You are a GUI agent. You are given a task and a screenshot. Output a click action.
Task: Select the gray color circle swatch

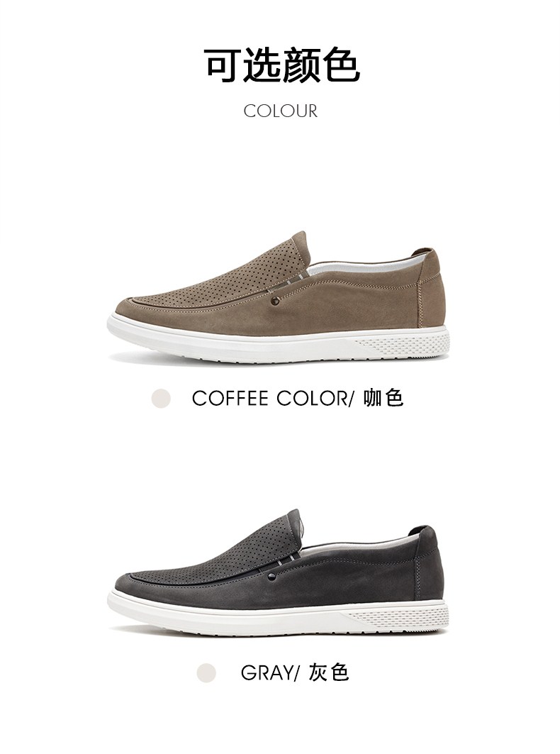[206, 672]
